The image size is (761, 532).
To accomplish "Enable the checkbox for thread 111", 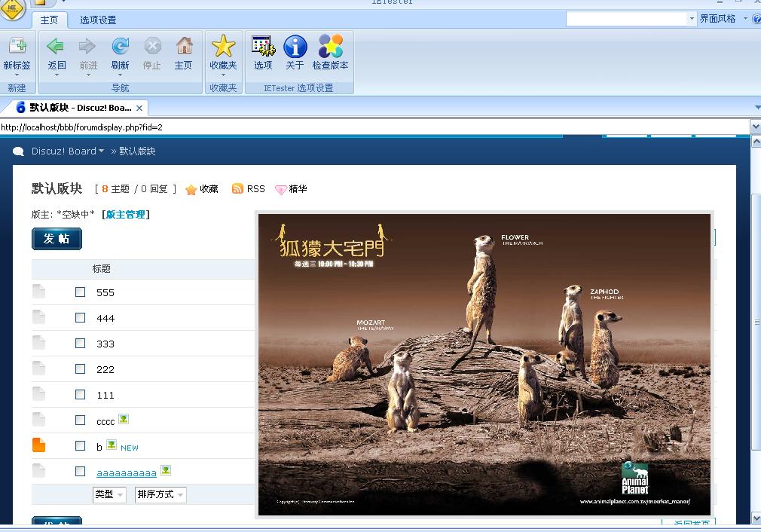I will point(80,395).
